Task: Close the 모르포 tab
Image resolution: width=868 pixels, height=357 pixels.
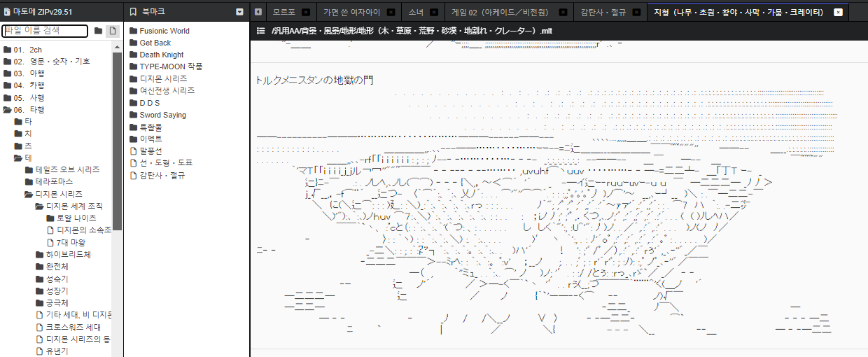Action: click(305, 13)
